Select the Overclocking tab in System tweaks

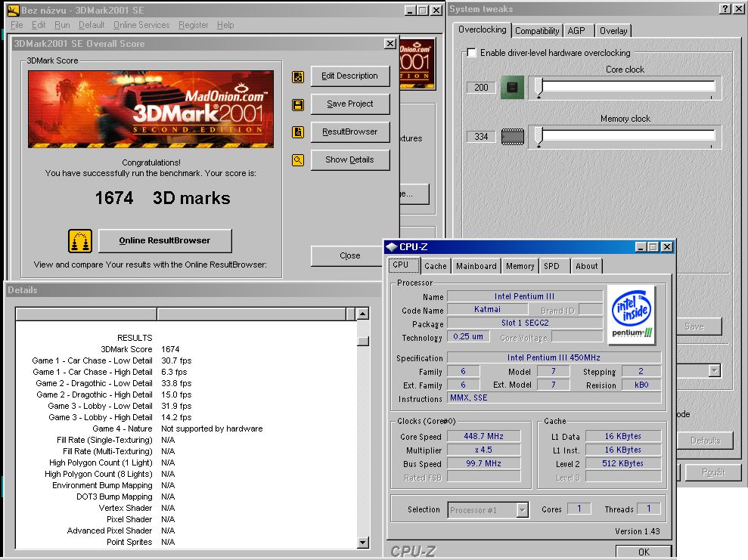483,29
